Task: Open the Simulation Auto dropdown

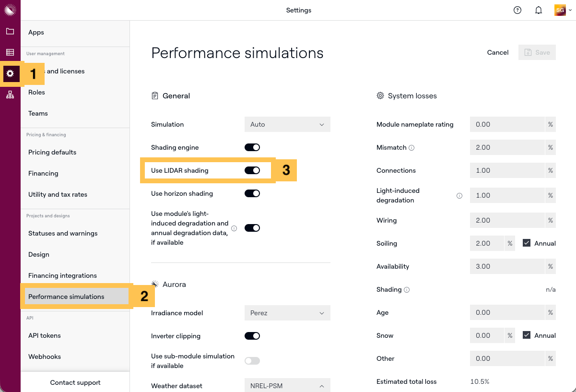Action: click(287, 124)
